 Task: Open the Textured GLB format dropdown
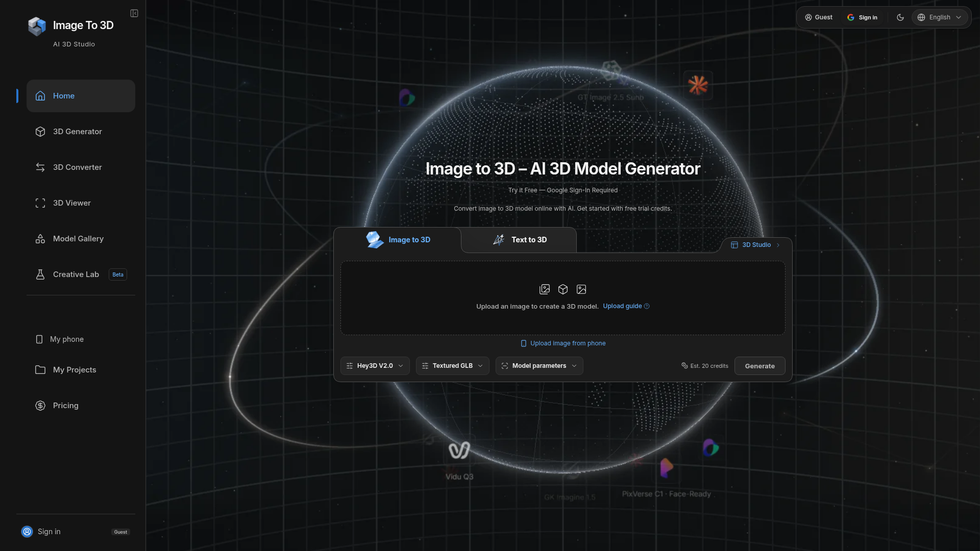tap(453, 366)
